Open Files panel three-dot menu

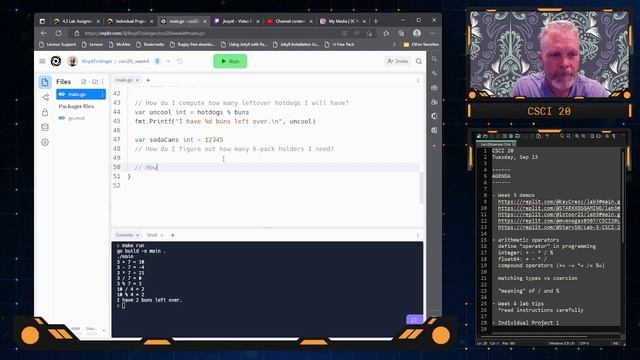pyautogui.click(x=102, y=82)
